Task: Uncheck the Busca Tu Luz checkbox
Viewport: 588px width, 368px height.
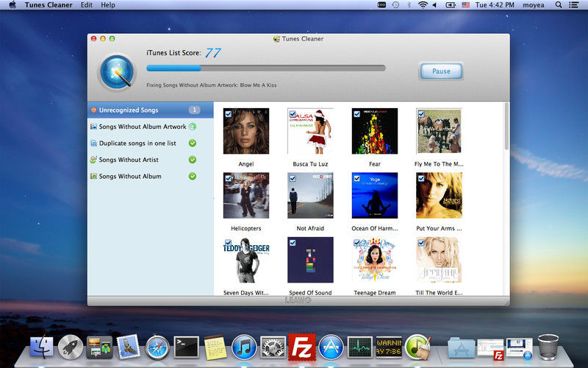Action: pyautogui.click(x=293, y=114)
